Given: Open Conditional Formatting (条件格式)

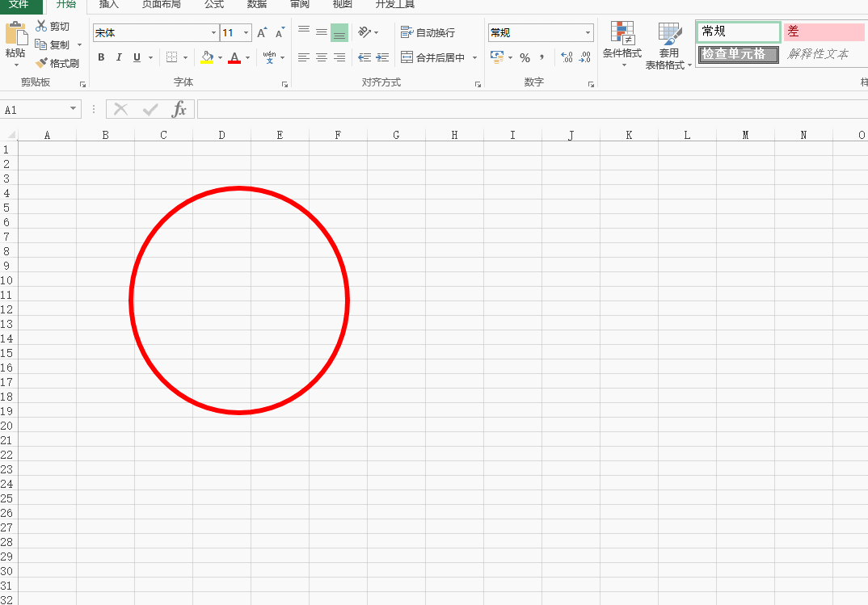Looking at the screenshot, I should (x=622, y=44).
